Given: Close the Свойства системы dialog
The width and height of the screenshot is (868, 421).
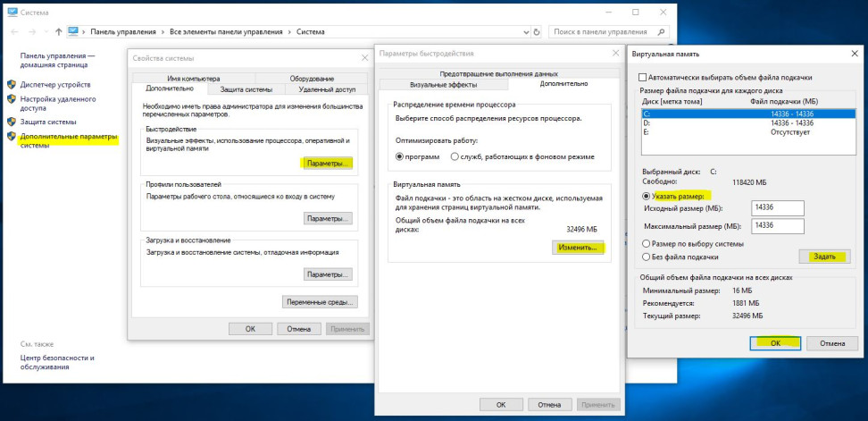Looking at the screenshot, I should [365, 57].
